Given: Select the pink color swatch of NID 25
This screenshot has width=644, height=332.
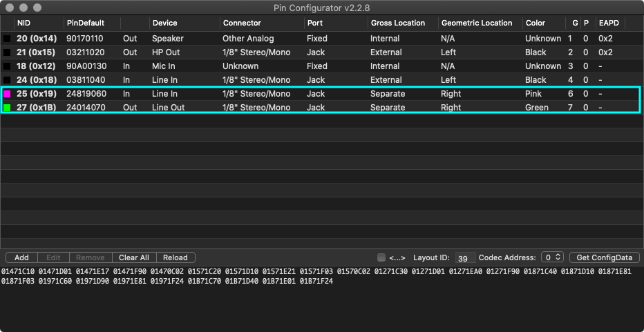Looking at the screenshot, I should 7,94.
